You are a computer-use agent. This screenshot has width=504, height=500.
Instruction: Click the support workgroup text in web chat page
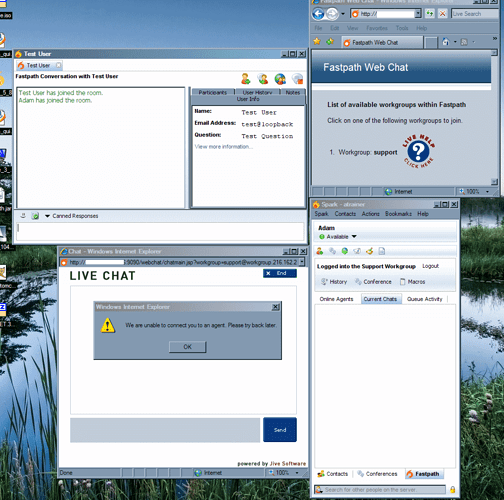tap(385, 152)
